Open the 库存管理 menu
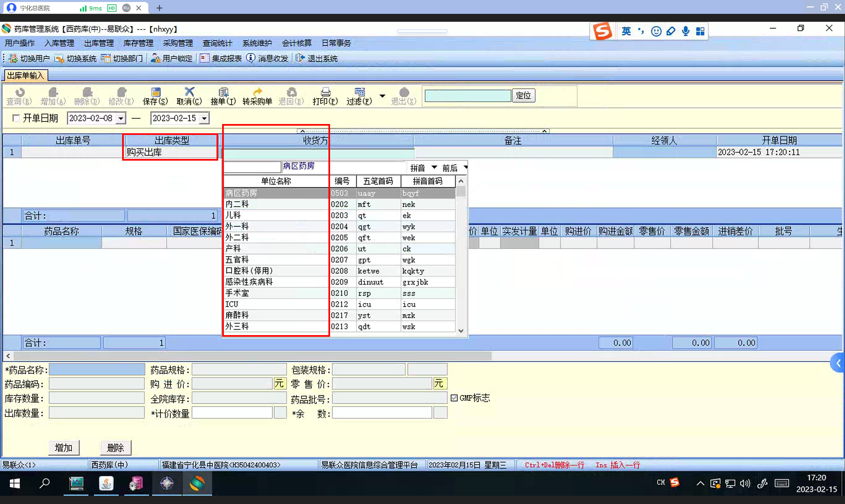This screenshot has height=504, width=845. [138, 43]
